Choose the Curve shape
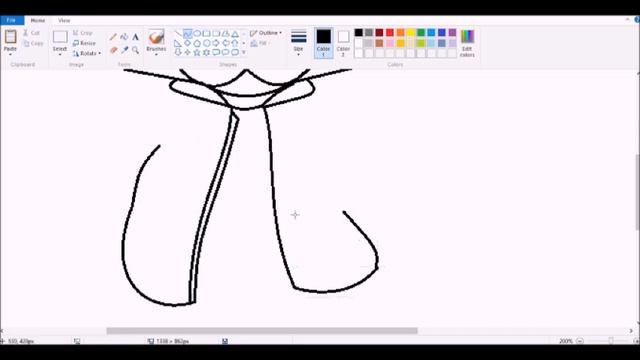640x360 pixels. point(187,33)
